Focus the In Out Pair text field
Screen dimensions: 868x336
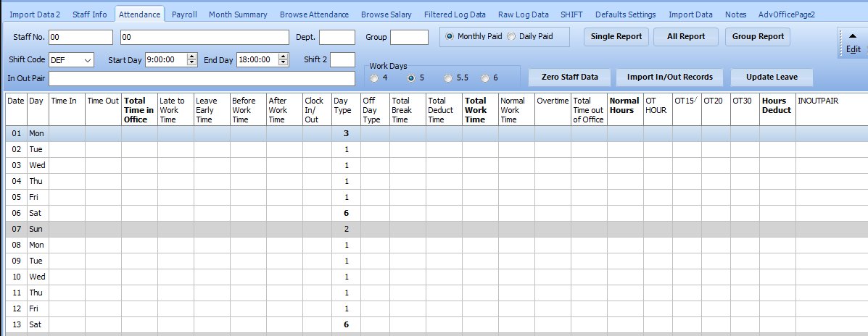(x=202, y=78)
